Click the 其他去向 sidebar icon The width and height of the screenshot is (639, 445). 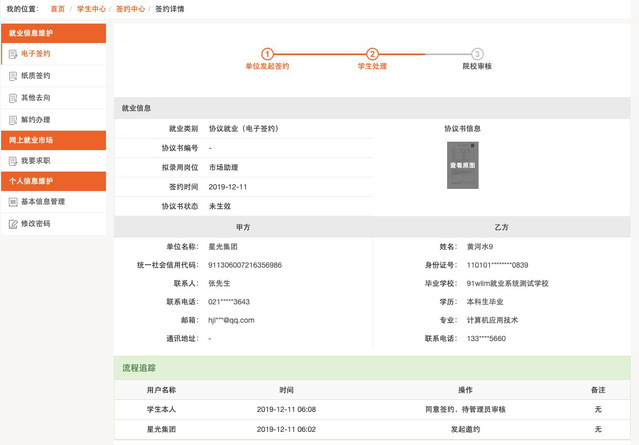point(12,98)
